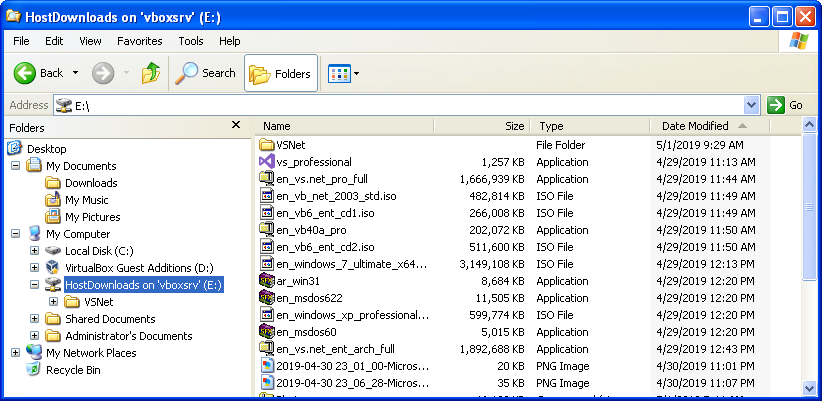Click the My Music folder icon
The width and height of the screenshot is (822, 401).
pos(53,200)
